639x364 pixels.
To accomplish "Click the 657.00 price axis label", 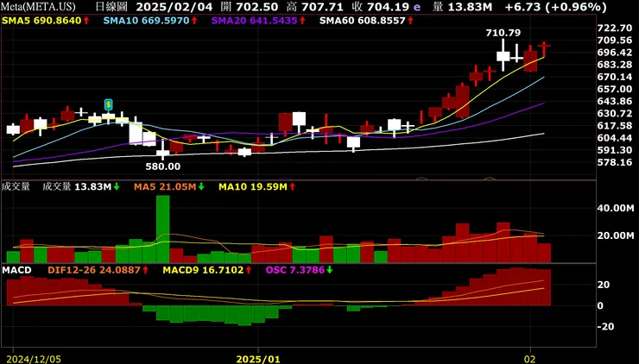I will point(615,89).
